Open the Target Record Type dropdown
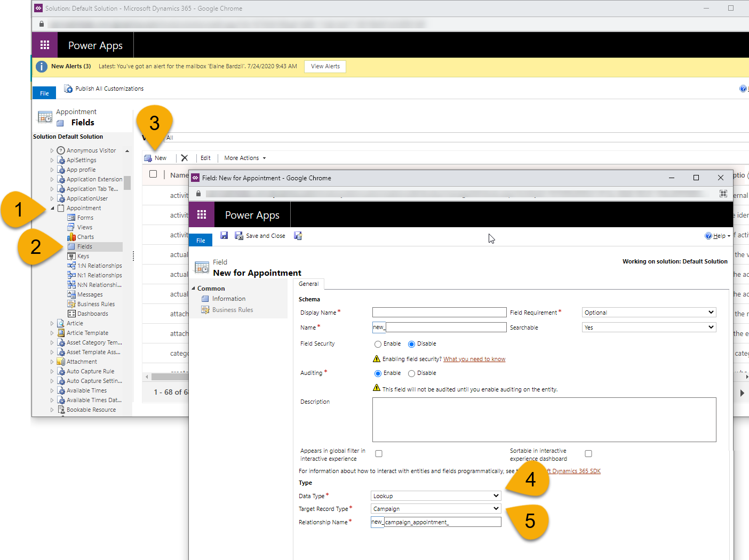This screenshot has height=560, width=749. [x=436, y=509]
